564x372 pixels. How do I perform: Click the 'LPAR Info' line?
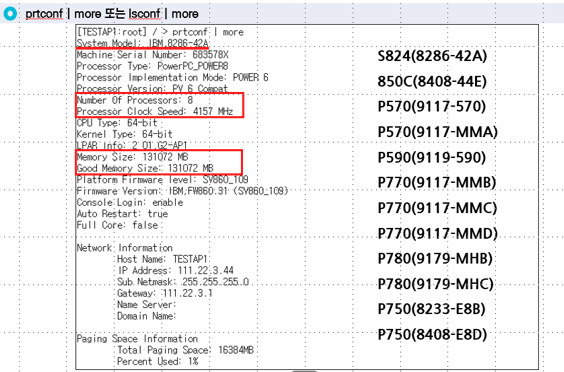pos(132,145)
